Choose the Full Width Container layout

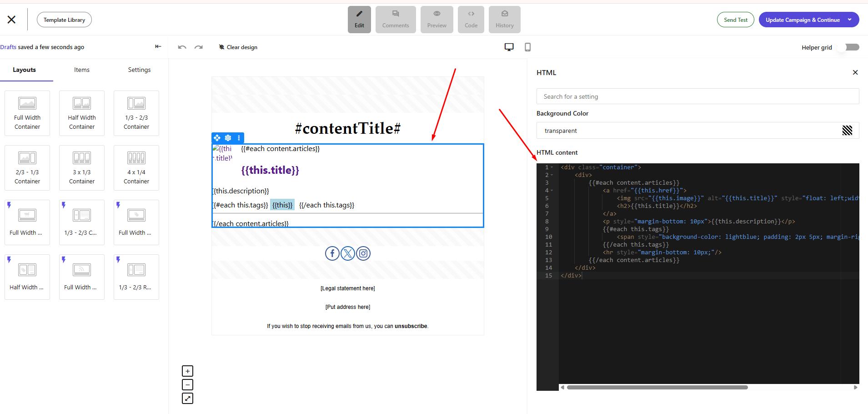tap(27, 113)
